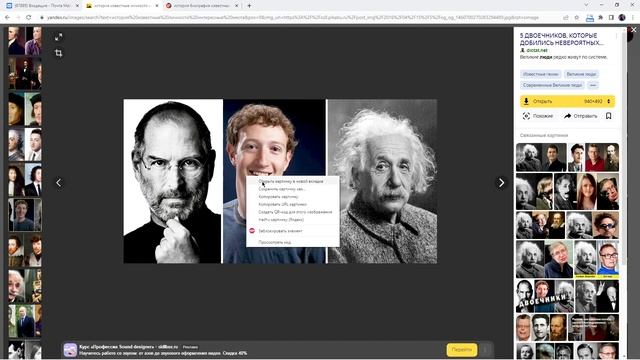
Task: Click the Отправить share button
Action: click(580, 116)
